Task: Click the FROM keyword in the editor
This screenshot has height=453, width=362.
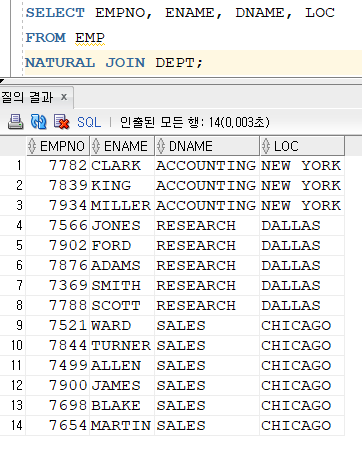Action: [46, 38]
